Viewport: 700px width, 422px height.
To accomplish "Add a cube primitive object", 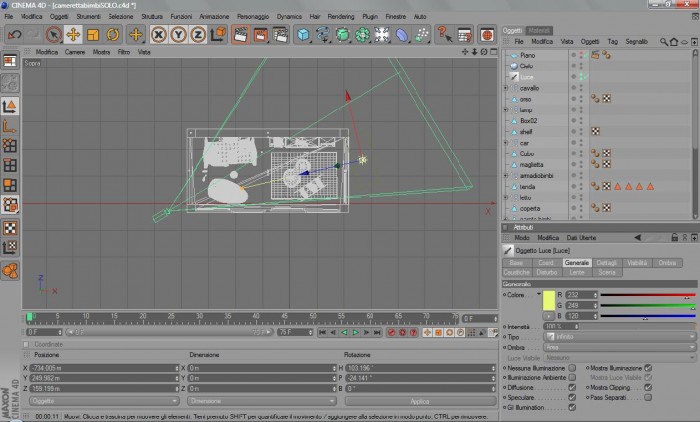I will tap(303, 34).
